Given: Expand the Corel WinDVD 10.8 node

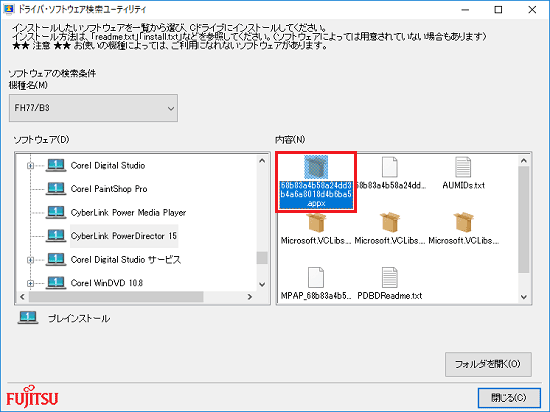Looking at the screenshot, I should [31, 283].
